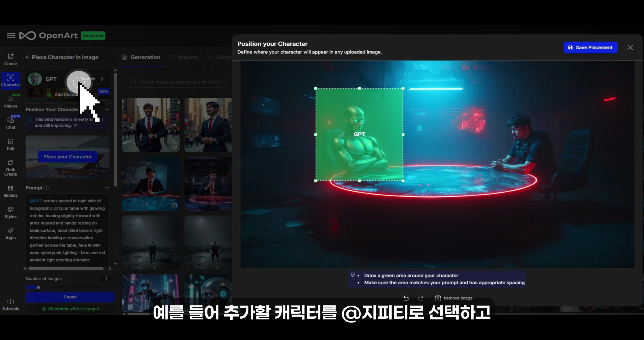644x340 pixels.
Task: Click the Number of Images value box
Action: click(x=106, y=279)
